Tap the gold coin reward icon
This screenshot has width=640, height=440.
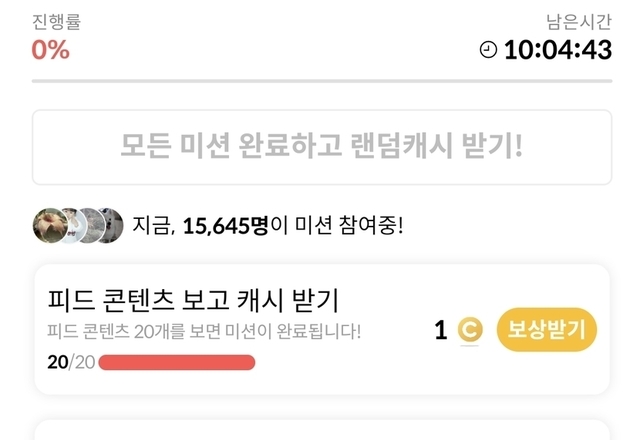point(469,330)
